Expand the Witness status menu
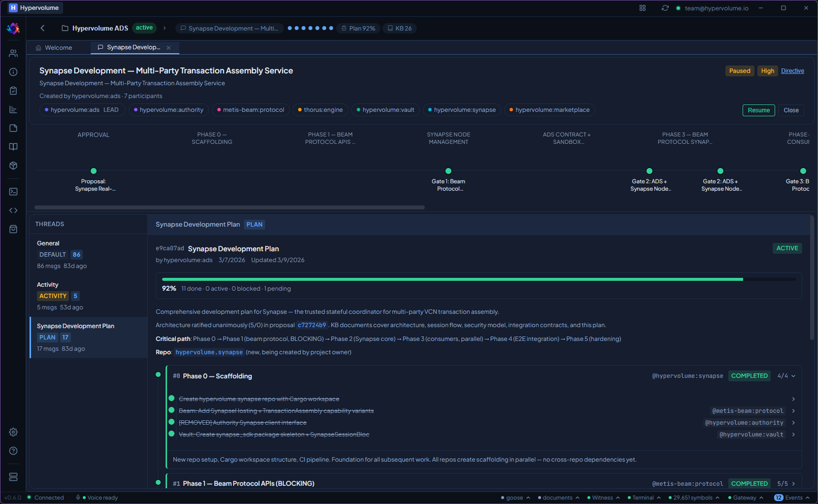 604,498
